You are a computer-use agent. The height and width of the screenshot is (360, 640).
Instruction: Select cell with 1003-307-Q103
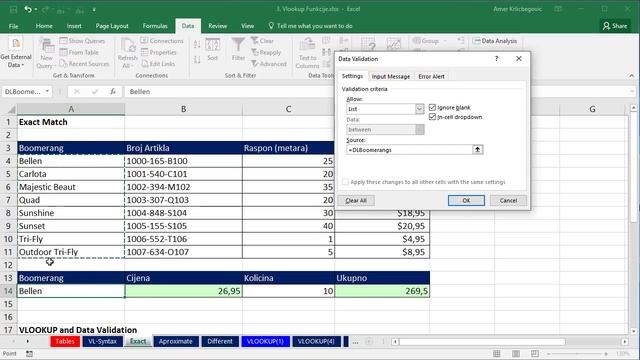point(183,200)
